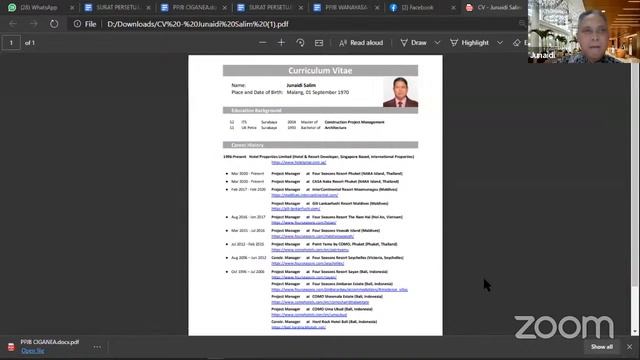Click Show all downloads

click(x=602, y=347)
